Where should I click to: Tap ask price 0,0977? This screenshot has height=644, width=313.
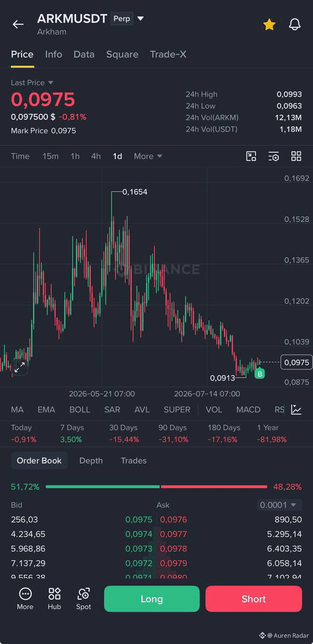174,534
